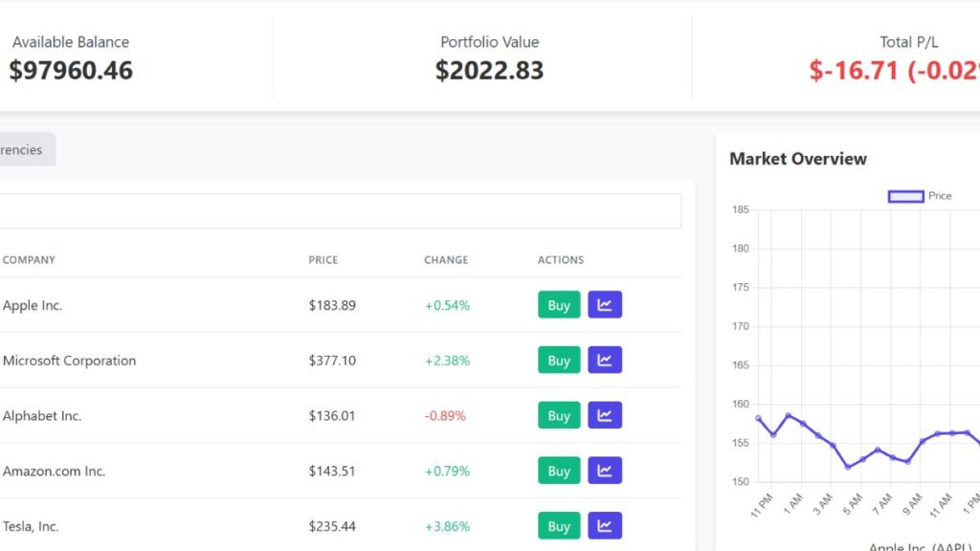Click the +3.86% change value

coord(447,526)
